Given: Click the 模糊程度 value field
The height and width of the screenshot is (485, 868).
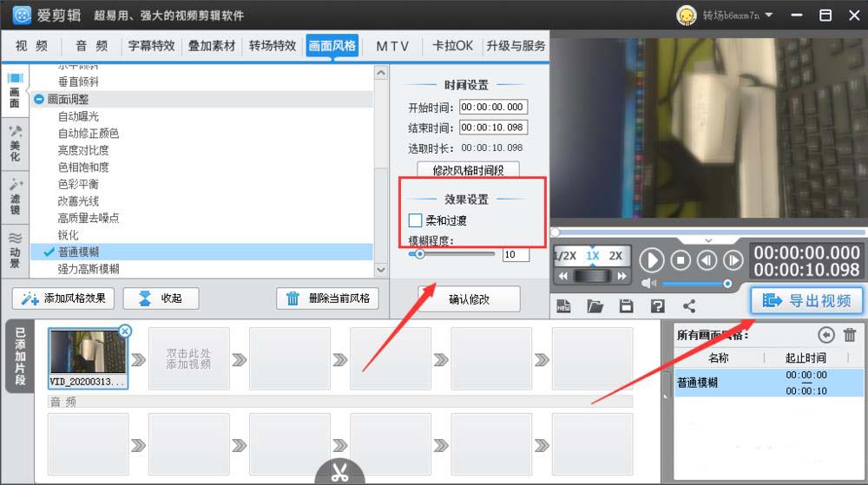Looking at the screenshot, I should click(x=516, y=254).
